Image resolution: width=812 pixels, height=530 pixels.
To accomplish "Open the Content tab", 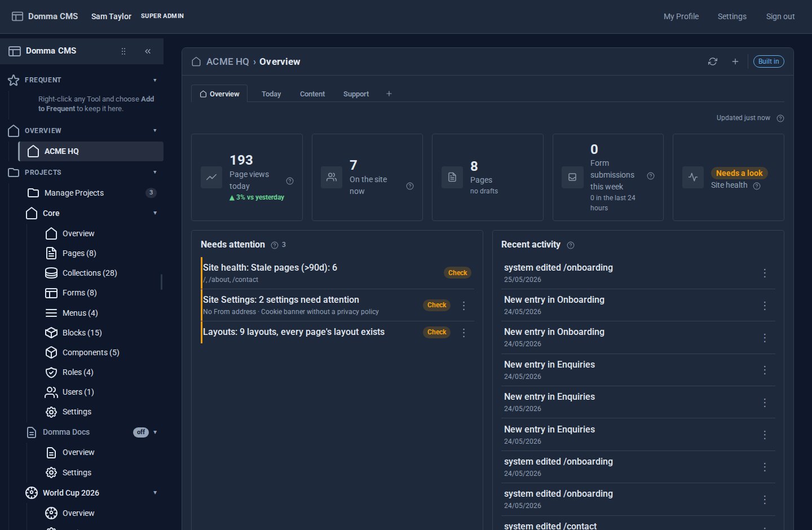I will pos(312,94).
